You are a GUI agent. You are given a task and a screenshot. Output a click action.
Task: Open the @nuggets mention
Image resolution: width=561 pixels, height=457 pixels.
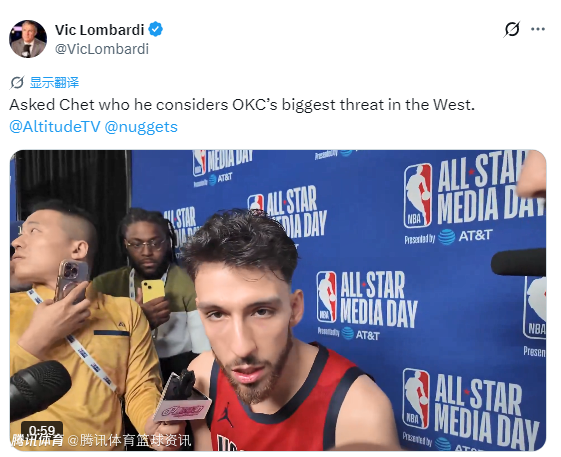tap(141, 127)
